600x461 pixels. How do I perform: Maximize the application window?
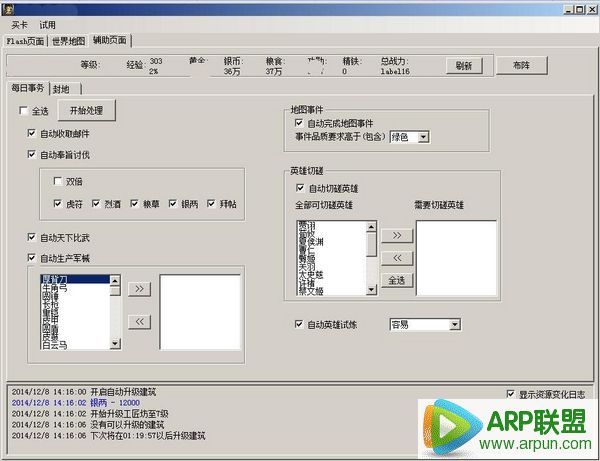(x=577, y=8)
